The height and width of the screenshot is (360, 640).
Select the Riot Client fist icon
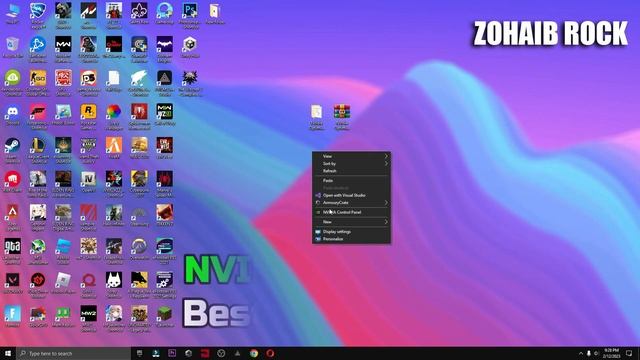coord(12,179)
